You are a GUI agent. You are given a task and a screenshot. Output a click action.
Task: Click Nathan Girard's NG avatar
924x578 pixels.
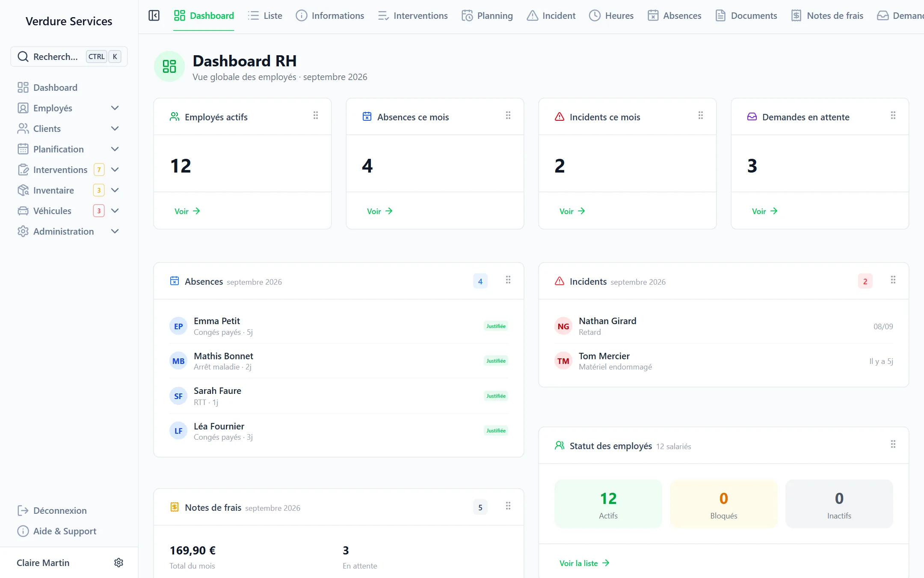pos(563,326)
